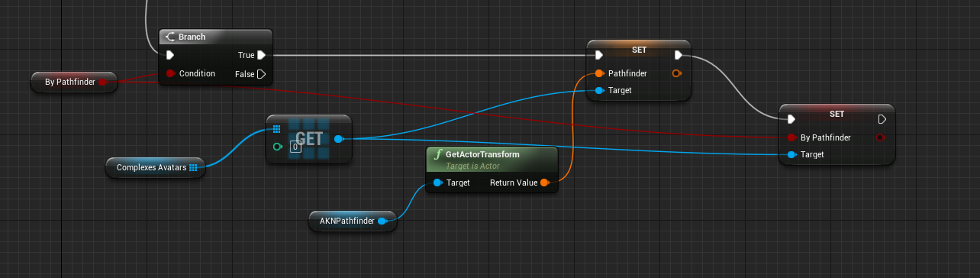Viewport: 980px width, 278px height.
Task: Select the By Pathfinder variable node
Action: [74, 82]
